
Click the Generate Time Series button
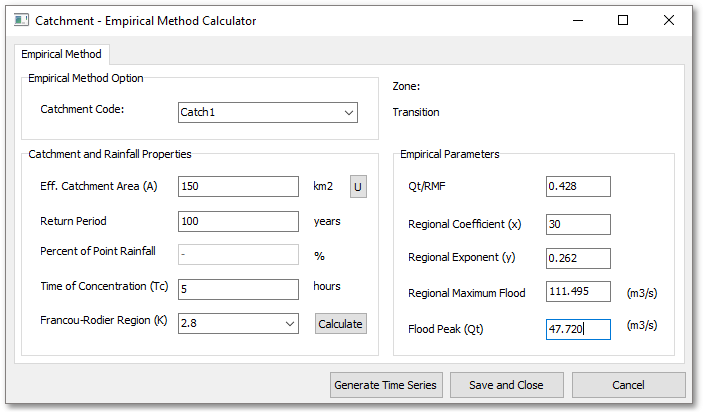pos(386,385)
